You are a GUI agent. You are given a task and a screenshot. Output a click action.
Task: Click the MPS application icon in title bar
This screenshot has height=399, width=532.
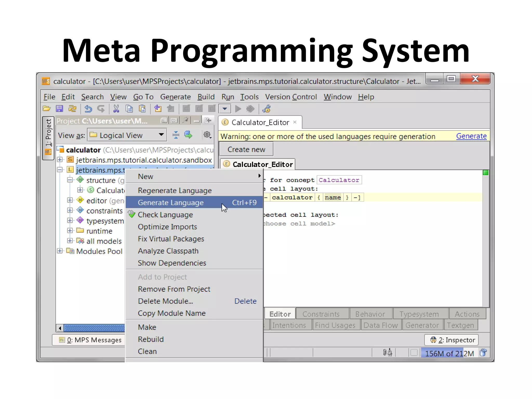[x=46, y=81]
